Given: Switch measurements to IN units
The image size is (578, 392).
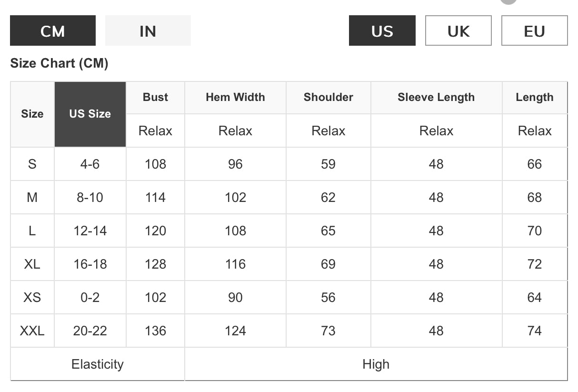Looking at the screenshot, I should (x=148, y=30).
